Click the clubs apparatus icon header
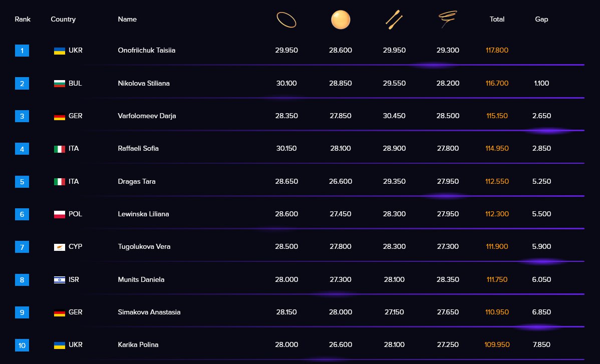Screen dimensions: 600x364 [x=394, y=20]
